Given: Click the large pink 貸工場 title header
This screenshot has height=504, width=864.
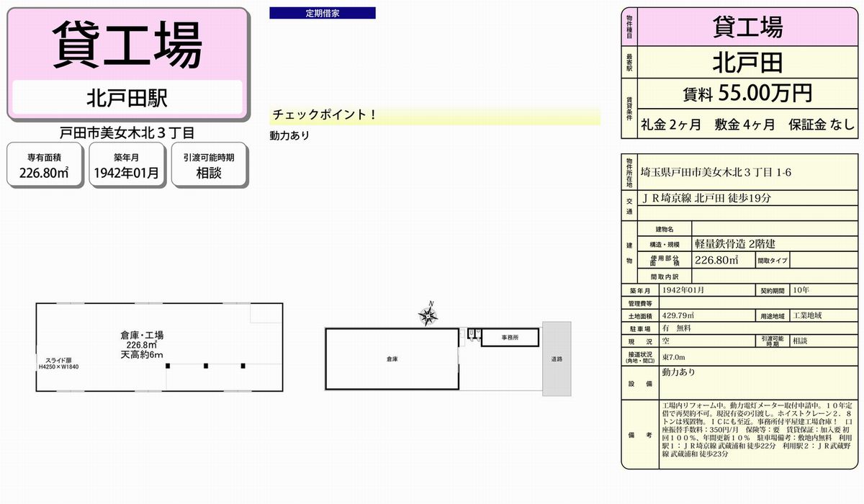Looking at the screenshot, I should click(x=127, y=45).
